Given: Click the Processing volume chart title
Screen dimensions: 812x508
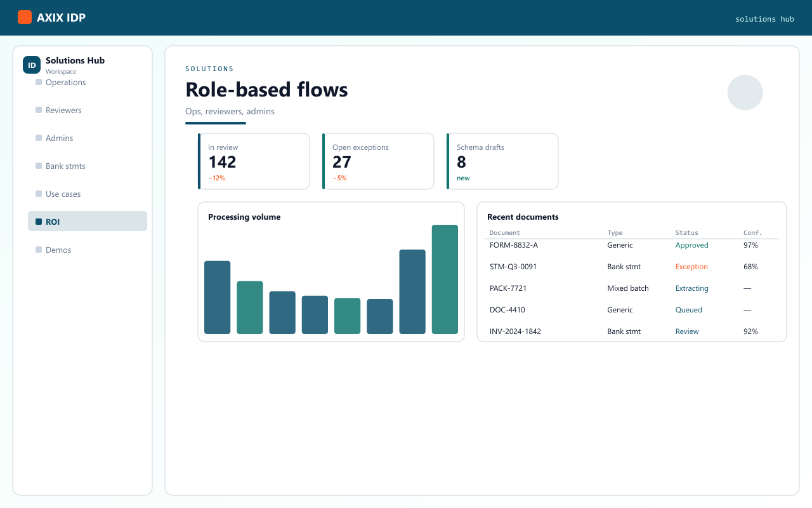Looking at the screenshot, I should tap(244, 217).
